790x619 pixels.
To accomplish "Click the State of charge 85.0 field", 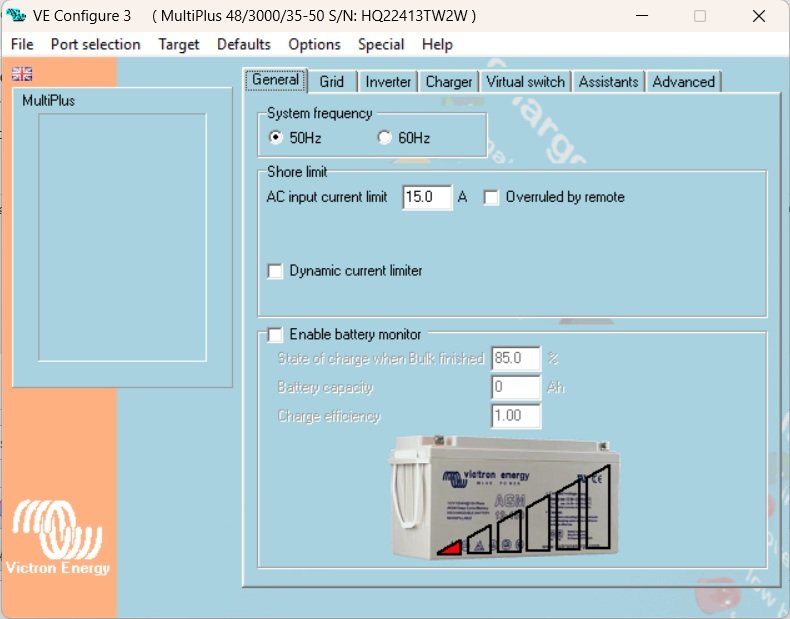I will (516, 358).
